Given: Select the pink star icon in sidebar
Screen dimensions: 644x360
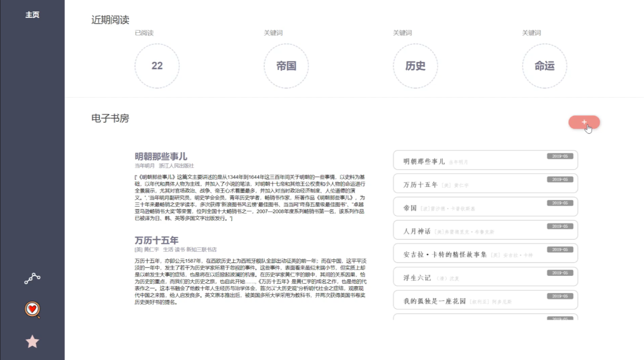Looking at the screenshot, I should (x=32, y=341).
